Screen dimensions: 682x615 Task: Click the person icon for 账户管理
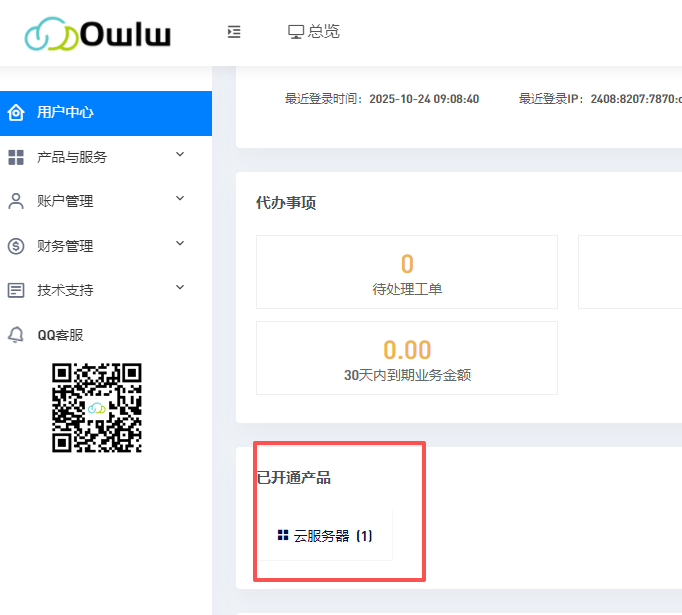(x=16, y=201)
